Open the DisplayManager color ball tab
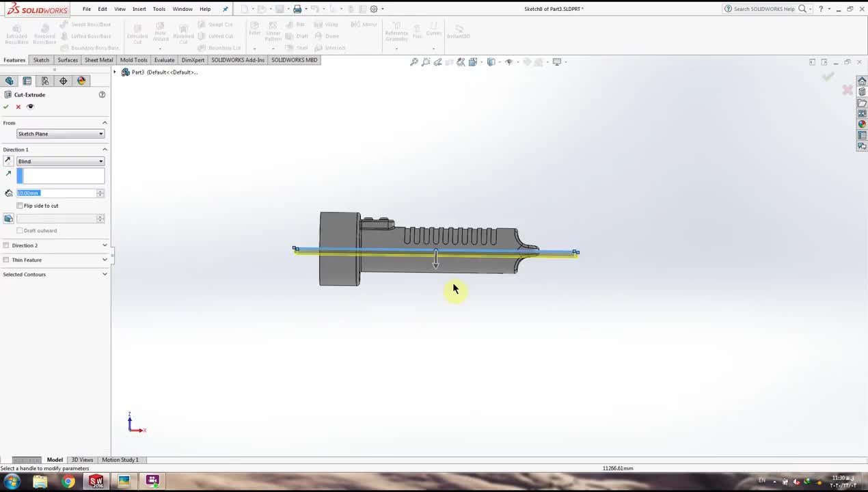Screen dimensions: 868x492 coord(81,81)
